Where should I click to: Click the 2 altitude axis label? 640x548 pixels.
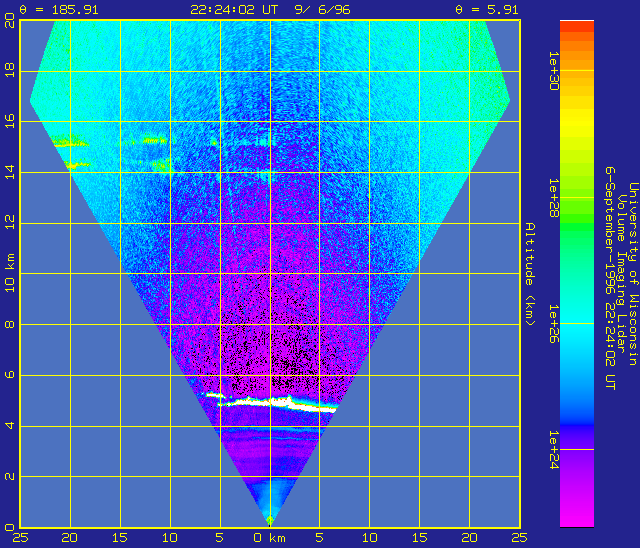pyautogui.click(x=9, y=476)
